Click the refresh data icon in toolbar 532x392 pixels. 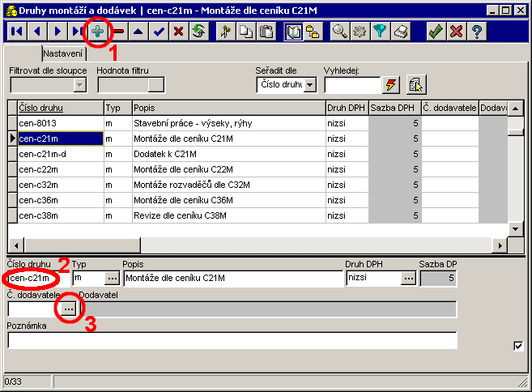pyautogui.click(x=198, y=32)
